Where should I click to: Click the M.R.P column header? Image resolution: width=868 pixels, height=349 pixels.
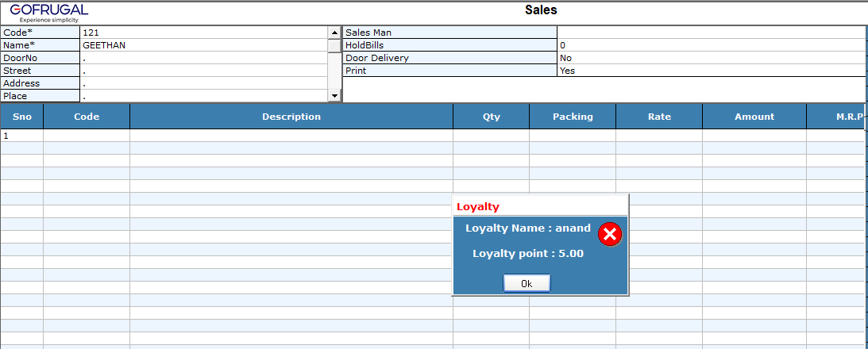(x=836, y=117)
